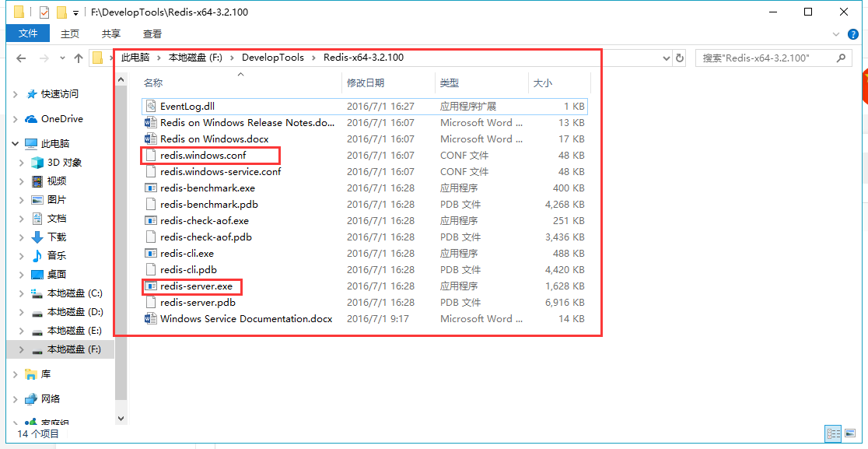The height and width of the screenshot is (449, 868).
Task: Click the DevelopTools breadcrumb
Action: pos(273,58)
